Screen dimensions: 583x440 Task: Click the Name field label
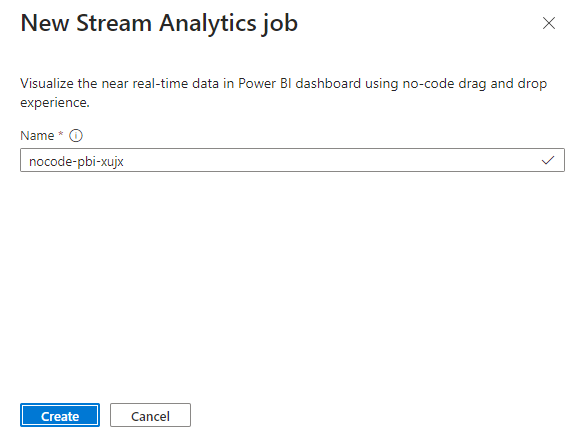click(37, 136)
